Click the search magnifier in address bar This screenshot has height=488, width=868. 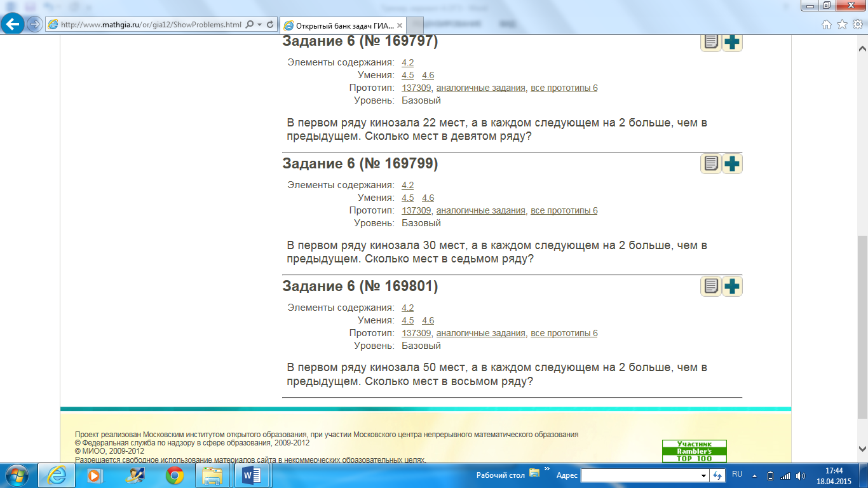249,25
